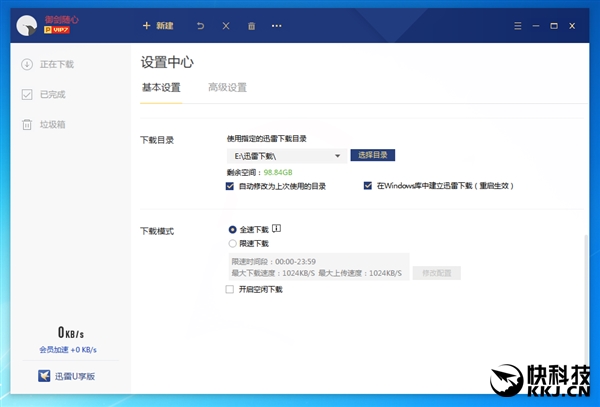The image size is (600, 407).
Task: Click the 设置中心 heading
Action: coord(167,62)
